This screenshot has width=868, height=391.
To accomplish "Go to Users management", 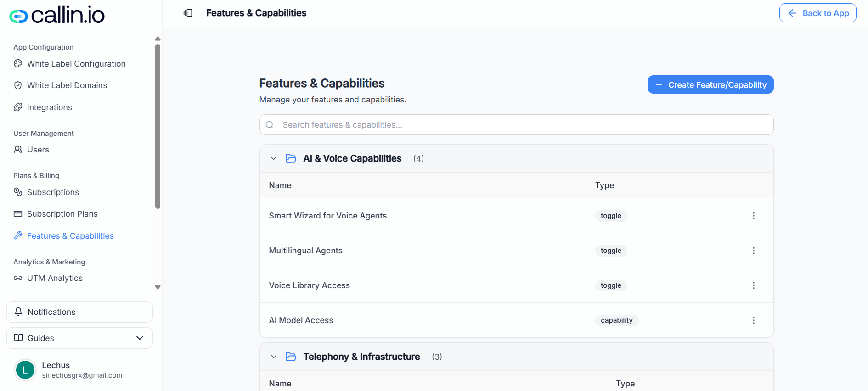I will pos(38,150).
